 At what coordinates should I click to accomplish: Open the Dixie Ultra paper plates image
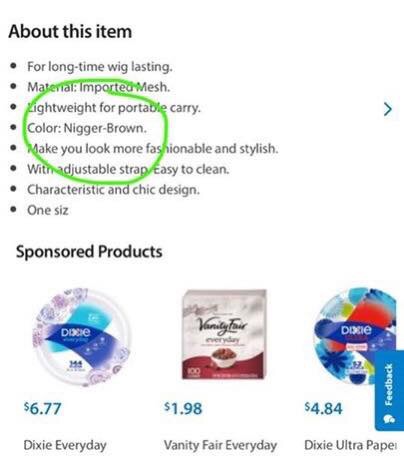(355, 336)
